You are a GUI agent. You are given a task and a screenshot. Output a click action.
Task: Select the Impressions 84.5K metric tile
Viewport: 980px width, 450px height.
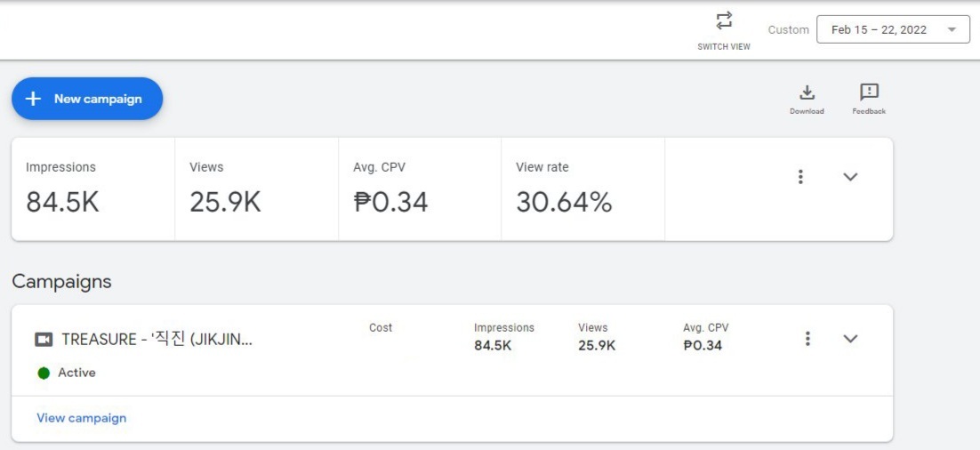pyautogui.click(x=93, y=189)
